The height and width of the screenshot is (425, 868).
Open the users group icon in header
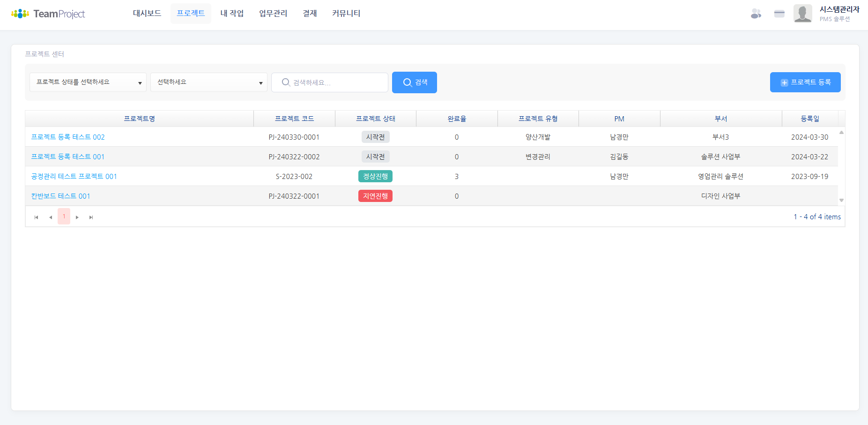point(756,14)
